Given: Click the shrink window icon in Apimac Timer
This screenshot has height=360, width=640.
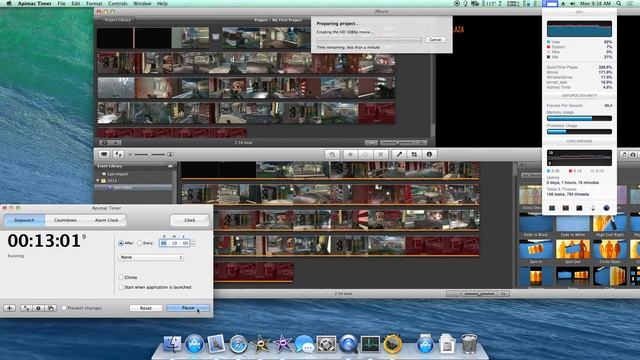Looking at the screenshot, I should (x=26, y=308).
